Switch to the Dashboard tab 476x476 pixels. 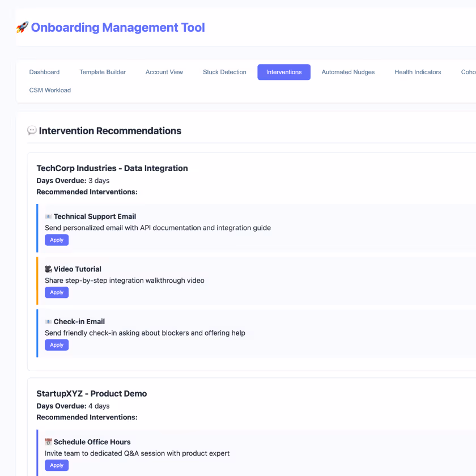click(x=44, y=72)
